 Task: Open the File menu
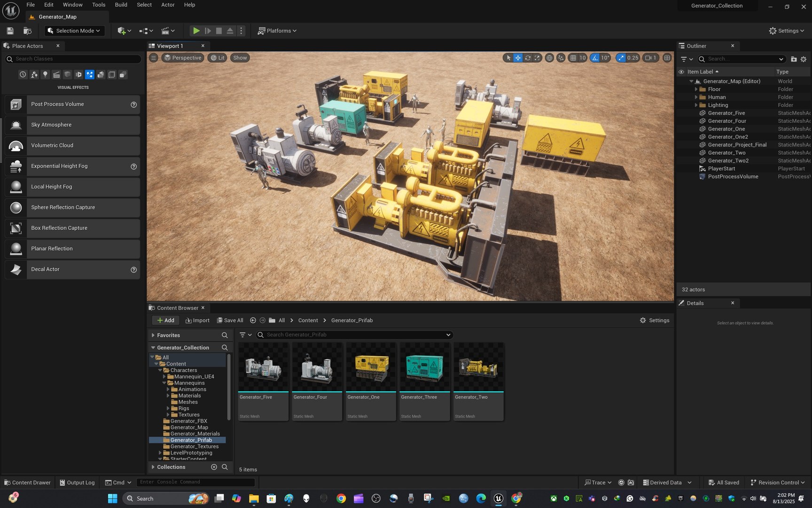(31, 5)
